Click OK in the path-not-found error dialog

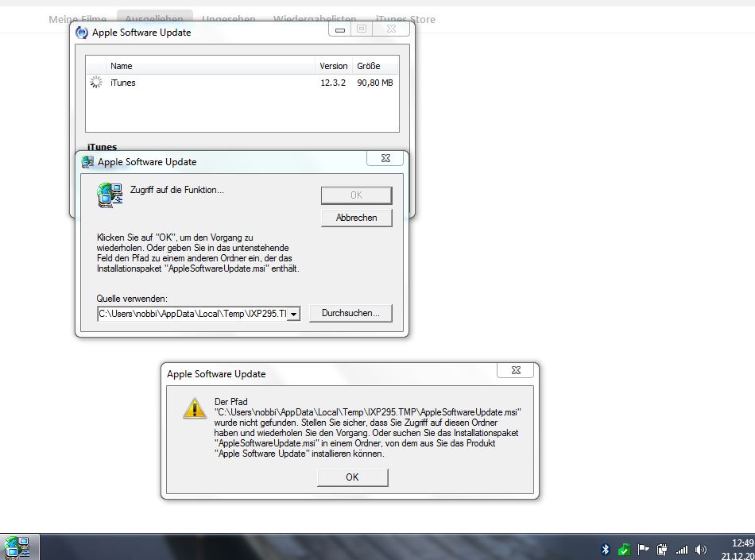coord(352,477)
